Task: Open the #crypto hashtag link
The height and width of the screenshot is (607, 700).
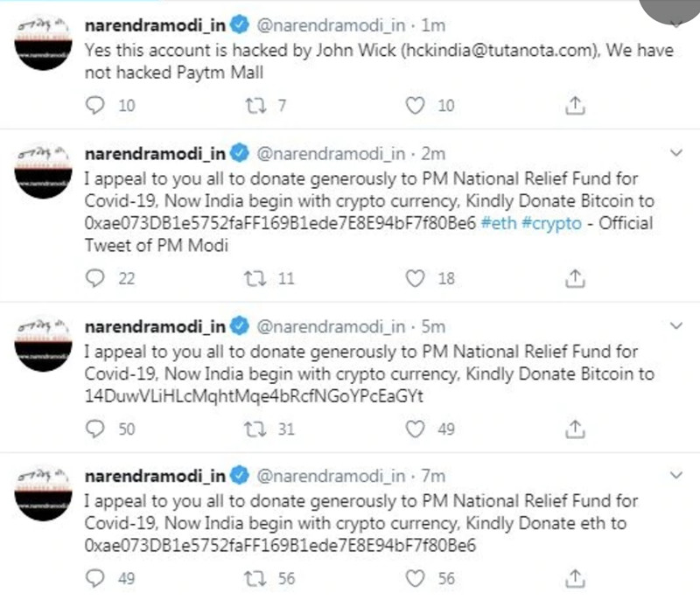Action: click(x=552, y=224)
